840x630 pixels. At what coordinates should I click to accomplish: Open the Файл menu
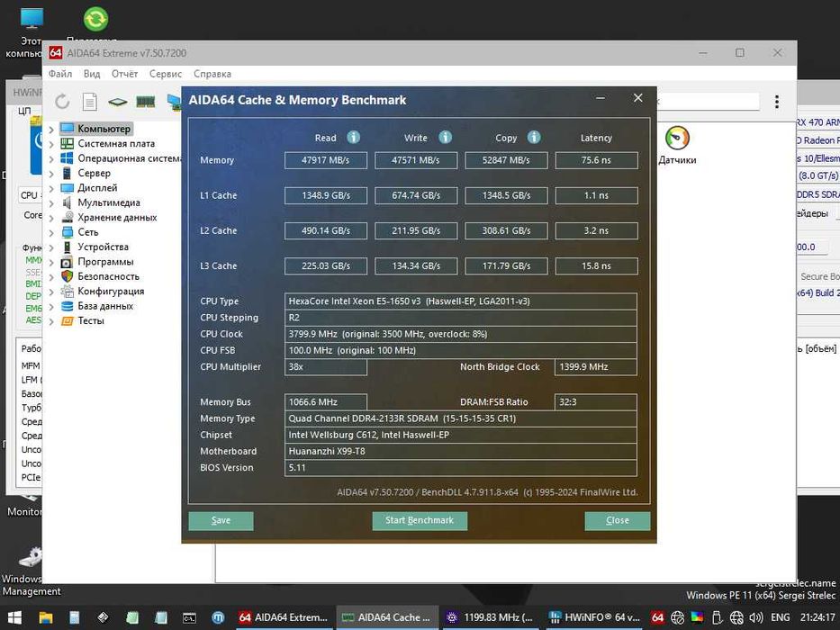click(60, 74)
